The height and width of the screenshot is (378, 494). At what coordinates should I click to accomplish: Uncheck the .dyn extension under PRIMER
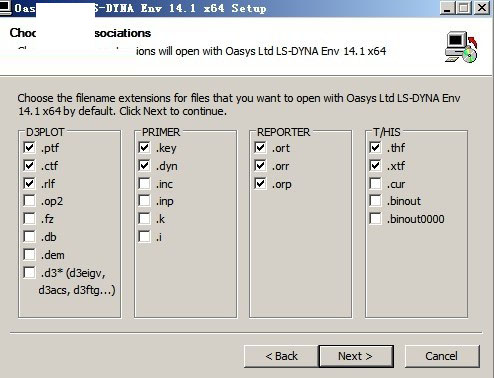click(144, 165)
